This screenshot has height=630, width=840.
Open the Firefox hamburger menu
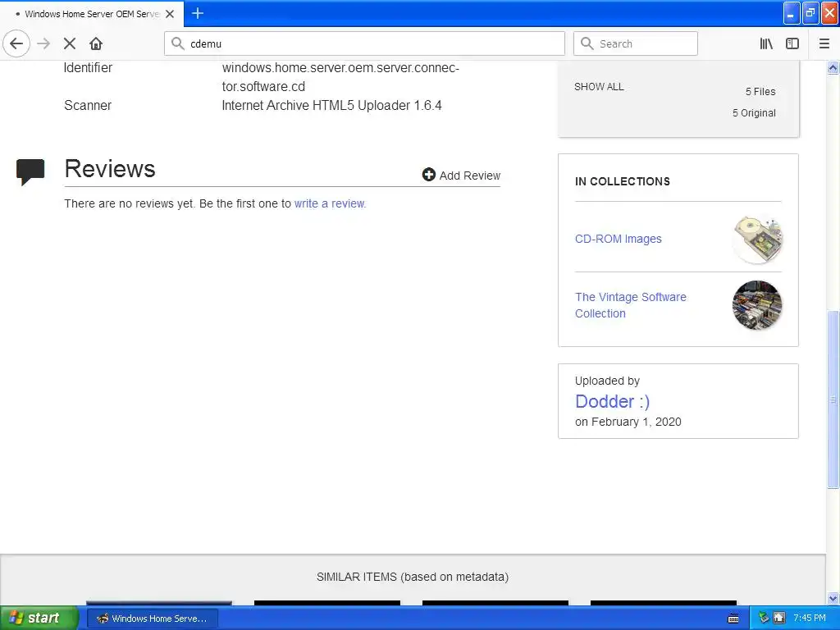click(x=824, y=43)
